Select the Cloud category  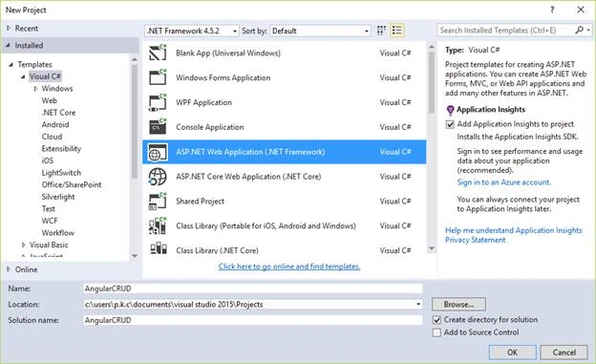pyautogui.click(x=52, y=137)
